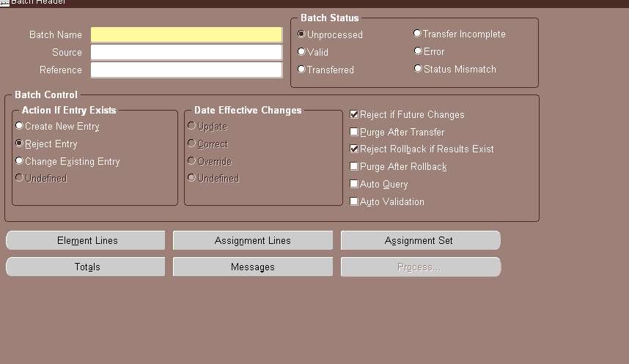Uncheck Reject if Future Changes

354,114
